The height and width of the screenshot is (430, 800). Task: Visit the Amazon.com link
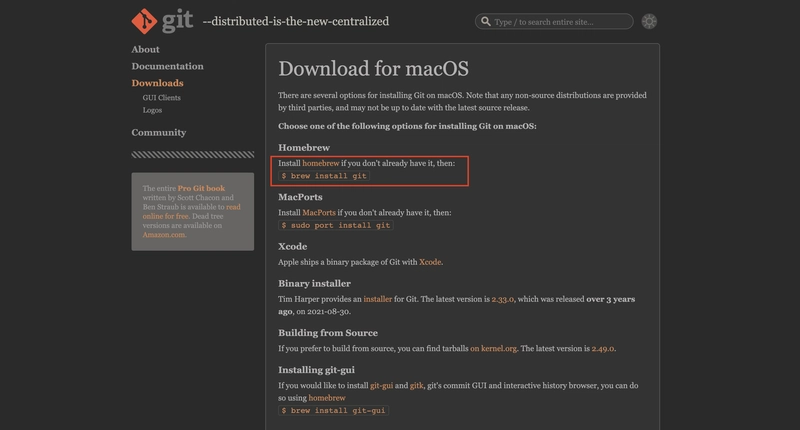coord(164,235)
